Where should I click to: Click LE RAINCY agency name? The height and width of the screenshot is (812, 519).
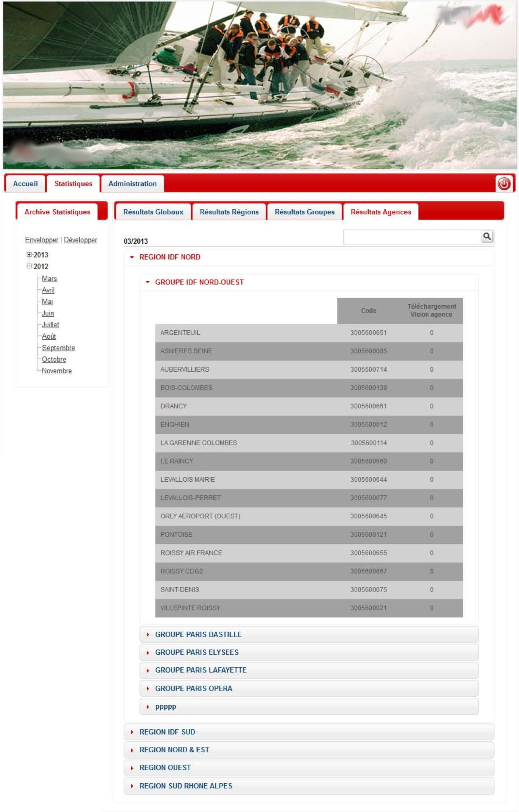176,461
